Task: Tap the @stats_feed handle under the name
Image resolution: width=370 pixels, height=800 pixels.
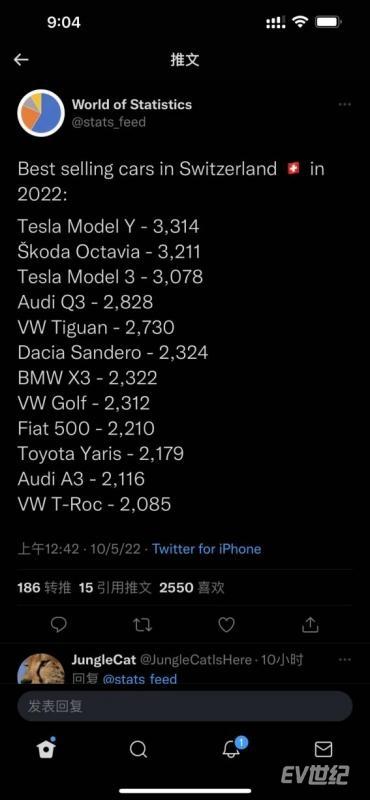Action: tap(109, 122)
